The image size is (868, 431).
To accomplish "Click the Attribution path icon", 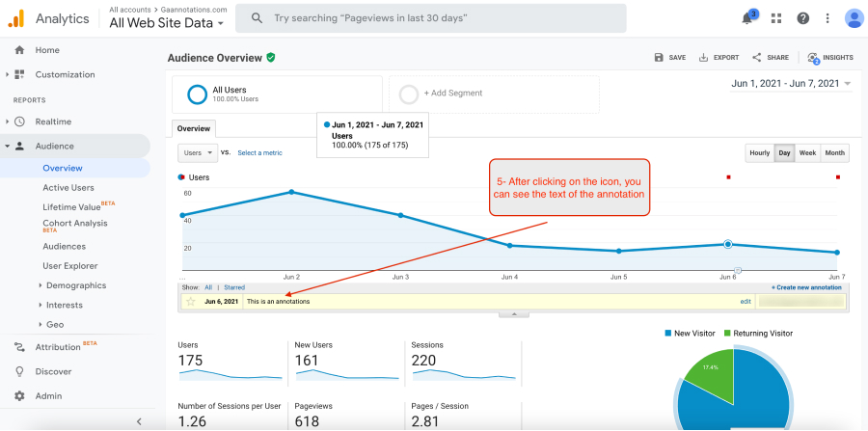I will [x=19, y=347].
